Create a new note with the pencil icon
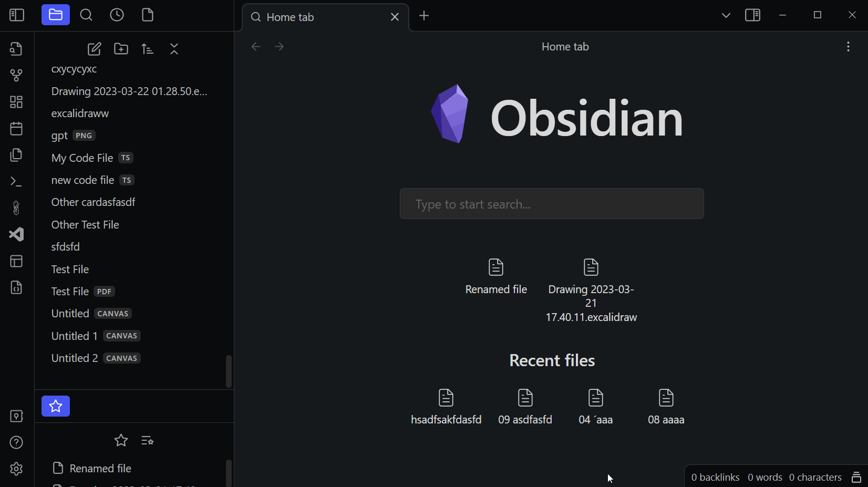 click(x=94, y=49)
